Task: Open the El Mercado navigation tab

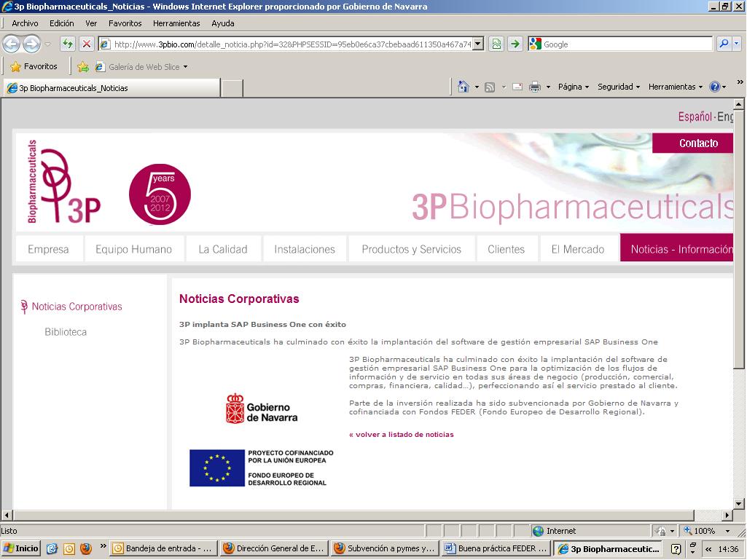Action: [578, 249]
